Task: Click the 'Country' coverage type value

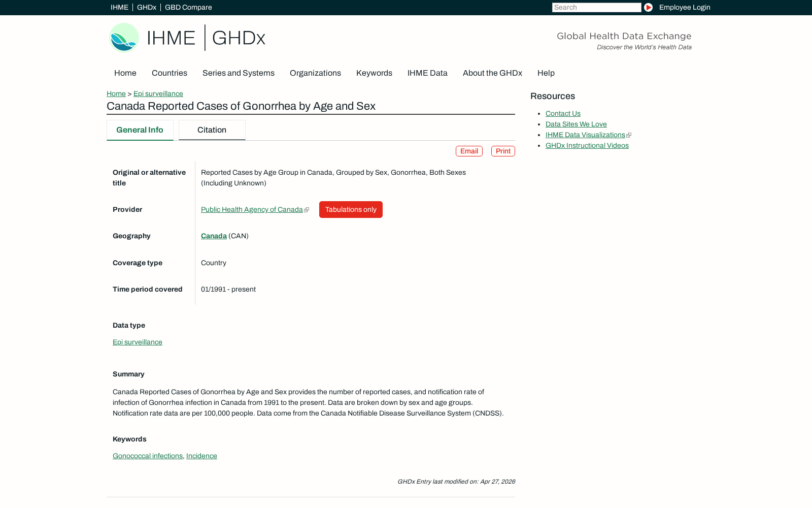Action: (214, 263)
